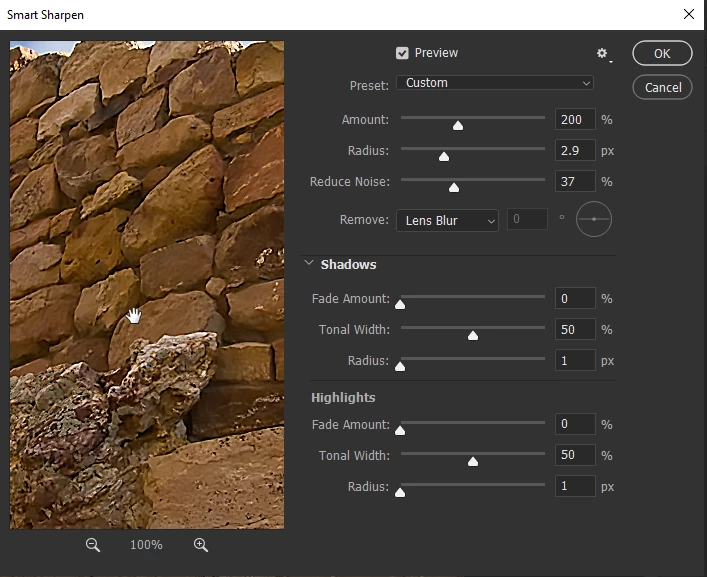Open the Remove dropdown showing Lens Blur
The height and width of the screenshot is (577, 707).
tap(447, 220)
